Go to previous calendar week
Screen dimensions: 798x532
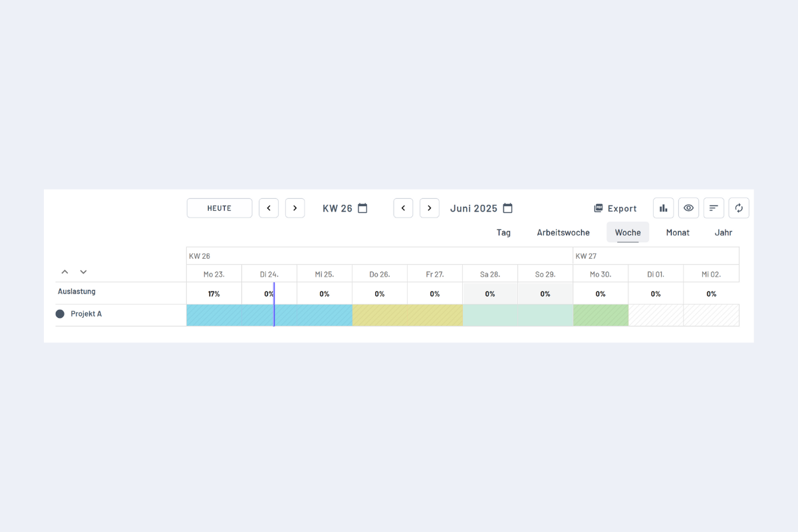click(269, 208)
